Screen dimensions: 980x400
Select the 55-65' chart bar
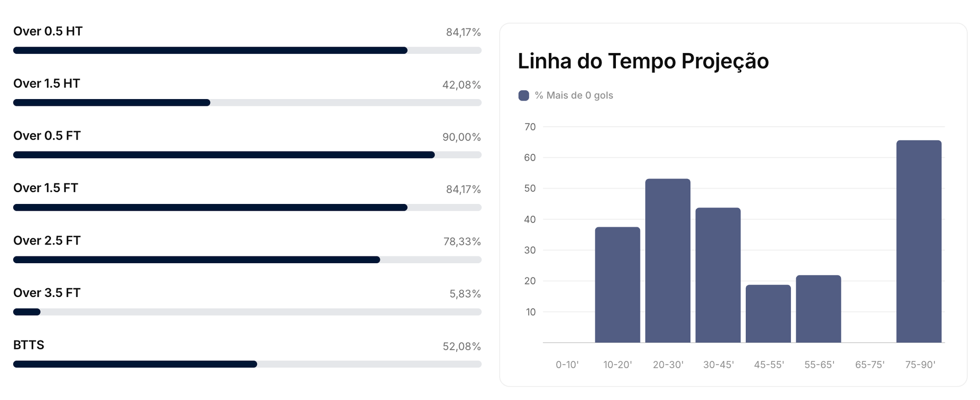point(818,309)
